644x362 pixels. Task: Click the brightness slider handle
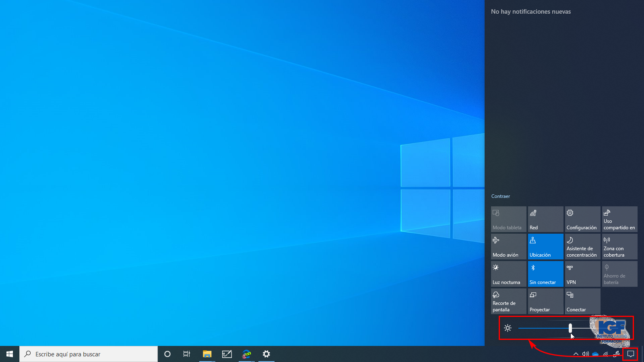[x=570, y=328]
